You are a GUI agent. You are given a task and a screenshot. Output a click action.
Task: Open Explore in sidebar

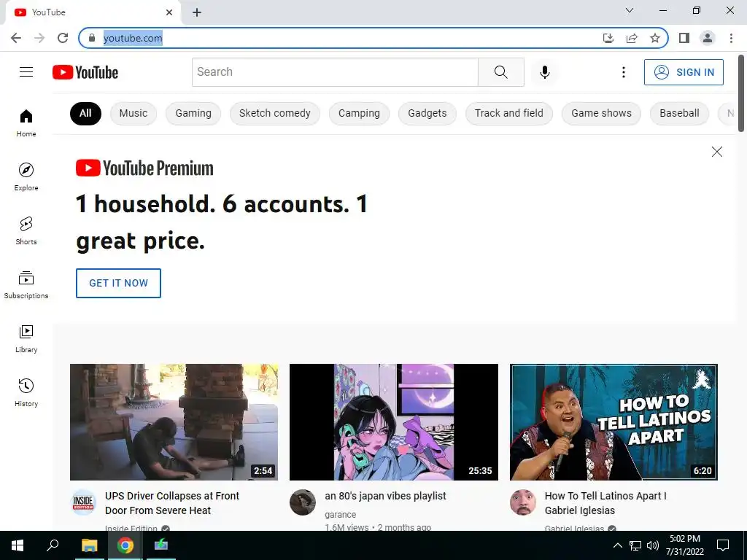[x=26, y=176]
